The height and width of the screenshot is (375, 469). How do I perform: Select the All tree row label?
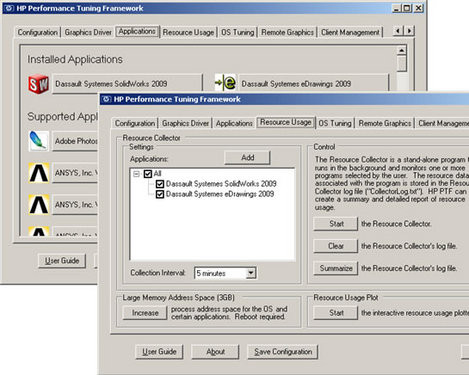coord(157,174)
